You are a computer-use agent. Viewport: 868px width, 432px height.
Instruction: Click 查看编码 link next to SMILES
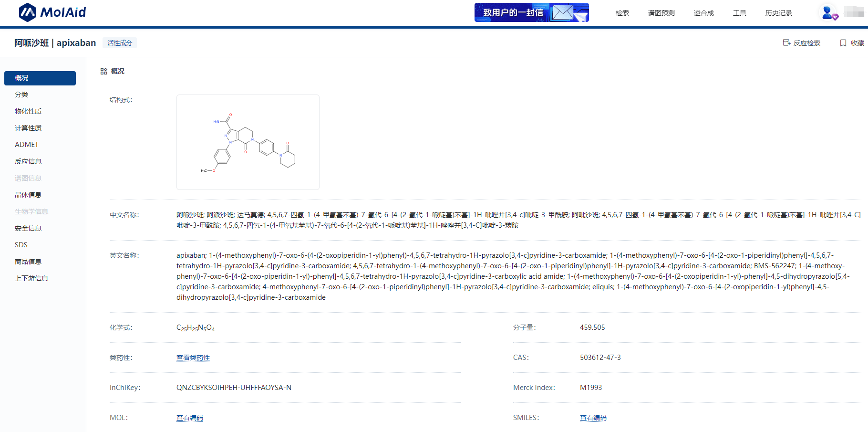coord(593,418)
